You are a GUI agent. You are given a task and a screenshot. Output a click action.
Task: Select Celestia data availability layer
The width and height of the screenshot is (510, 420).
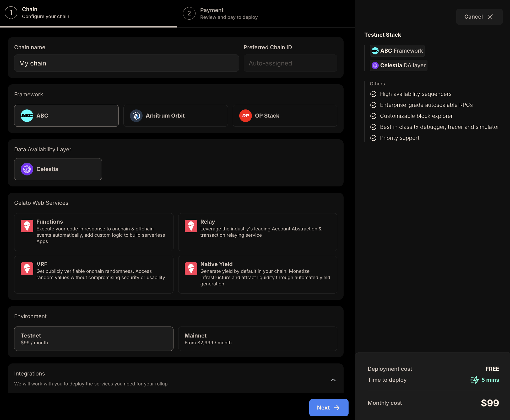(58, 169)
